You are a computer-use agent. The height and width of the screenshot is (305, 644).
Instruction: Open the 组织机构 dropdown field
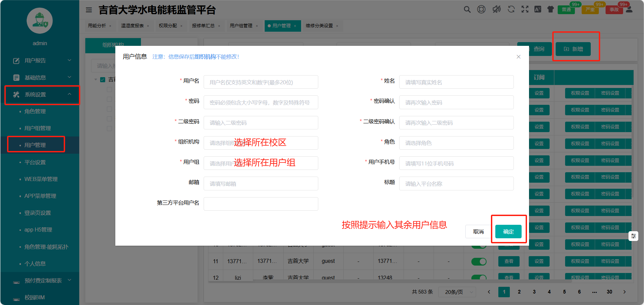tap(261, 143)
